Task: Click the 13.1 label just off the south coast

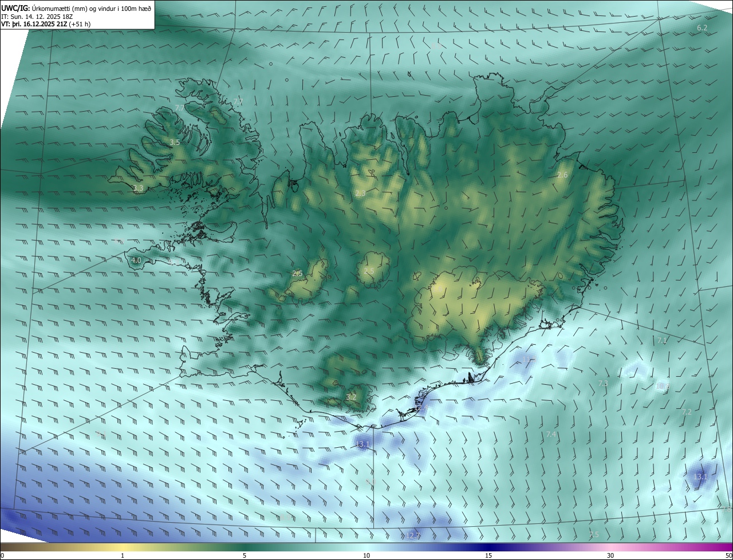Action: [x=362, y=444]
